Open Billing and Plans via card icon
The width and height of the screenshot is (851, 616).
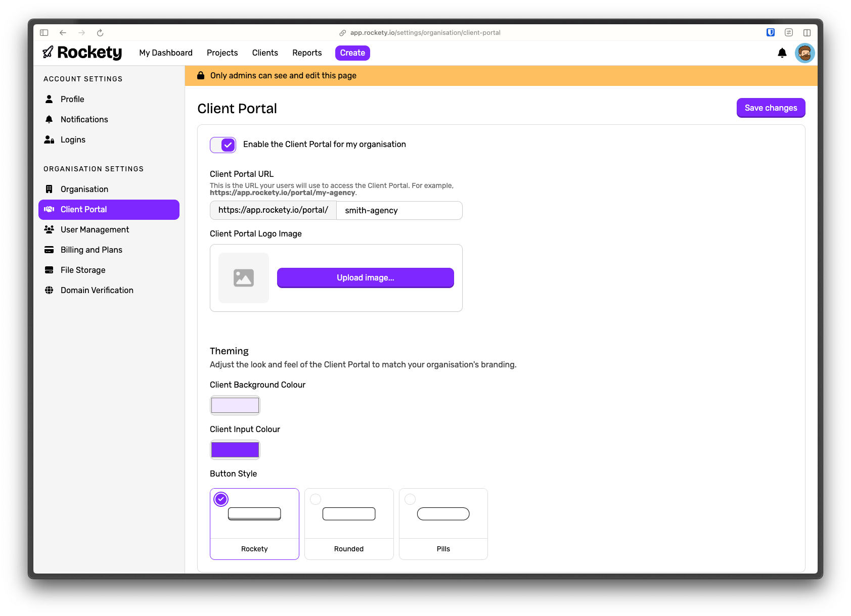(49, 249)
